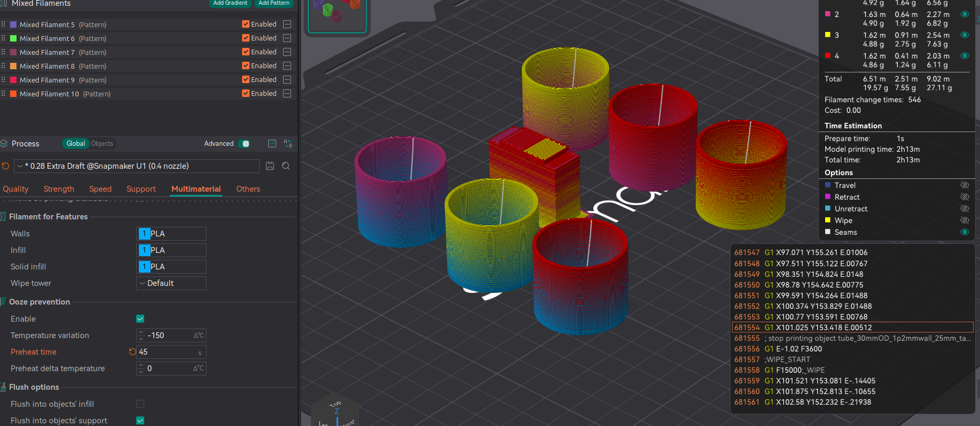Image resolution: width=980 pixels, height=426 pixels.
Task: Open the Speed tab
Action: tap(101, 189)
